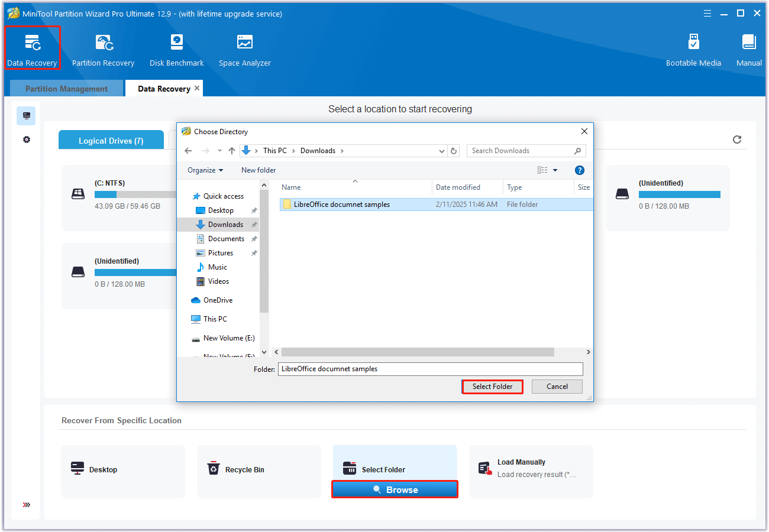Select the Unidentified drive in second row
Image resolution: width=769 pixels, height=532 pixels.
tap(119, 275)
